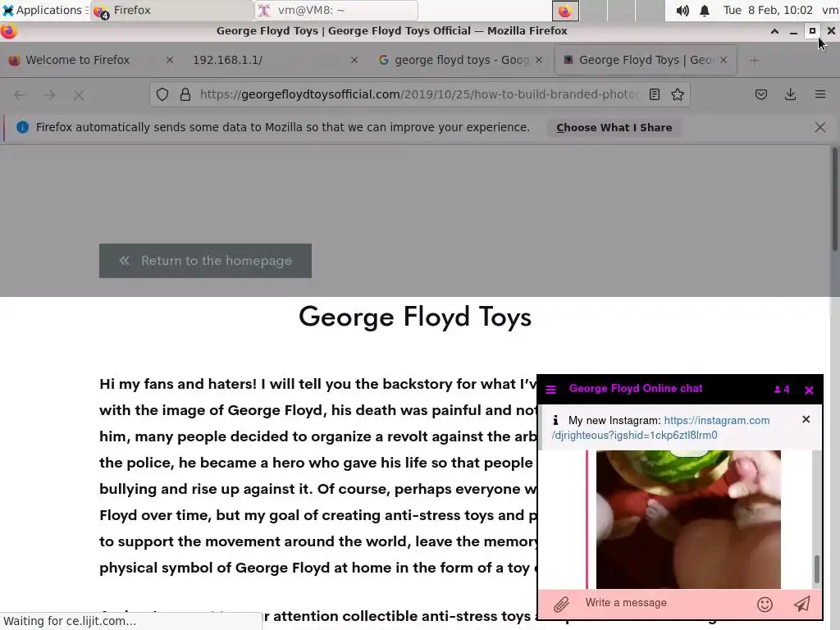The image size is (840, 630).
Task: Bookmark this page with the star
Action: click(678, 94)
